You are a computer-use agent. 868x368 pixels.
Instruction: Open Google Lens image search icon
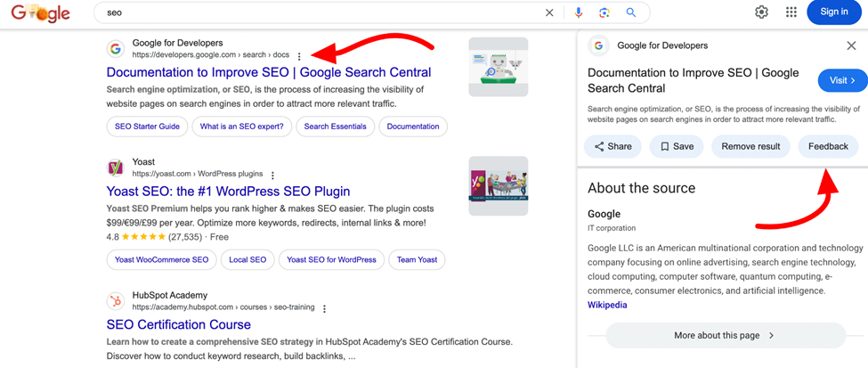tap(604, 12)
